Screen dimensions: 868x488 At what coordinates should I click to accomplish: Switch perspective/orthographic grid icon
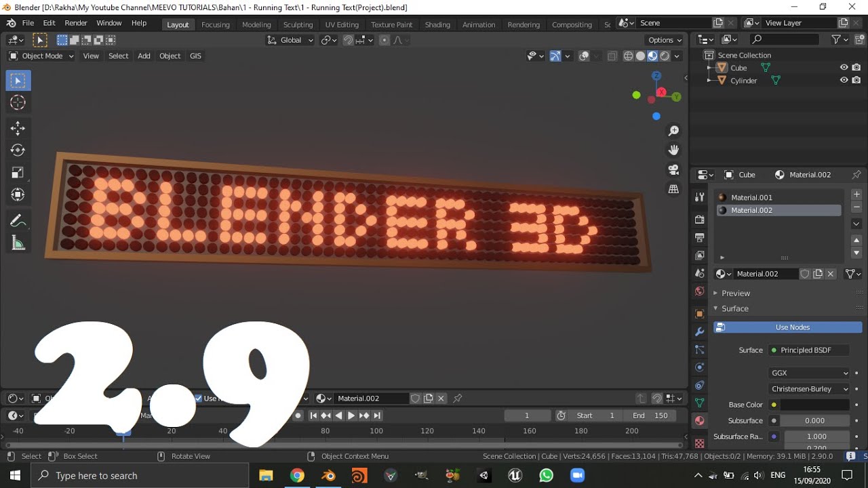[673, 189]
